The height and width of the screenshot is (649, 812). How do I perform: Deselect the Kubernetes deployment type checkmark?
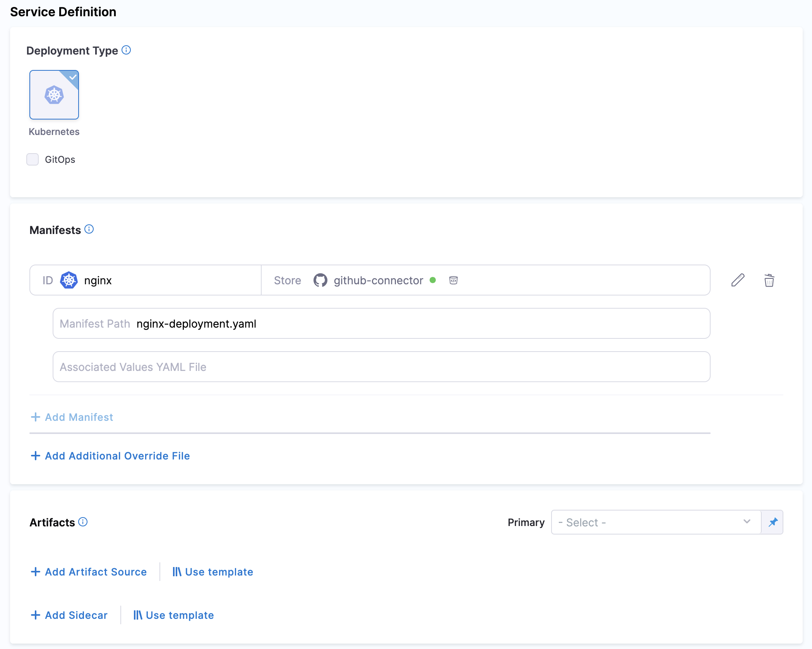73,77
